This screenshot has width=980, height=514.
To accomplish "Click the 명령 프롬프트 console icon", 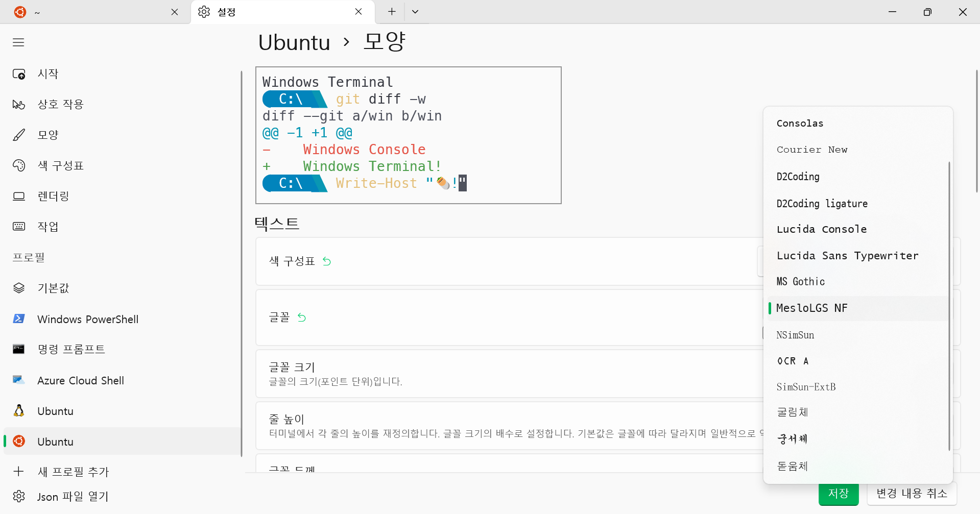I will (19, 349).
